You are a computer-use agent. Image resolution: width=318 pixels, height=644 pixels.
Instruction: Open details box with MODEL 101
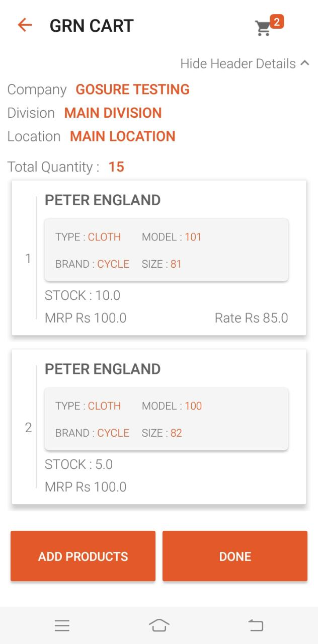pyautogui.click(x=166, y=250)
